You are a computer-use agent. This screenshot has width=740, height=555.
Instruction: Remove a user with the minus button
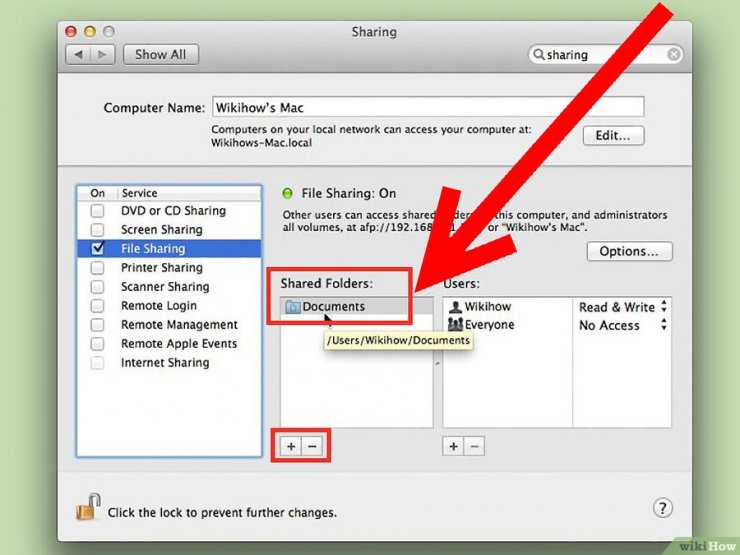pos(474,446)
